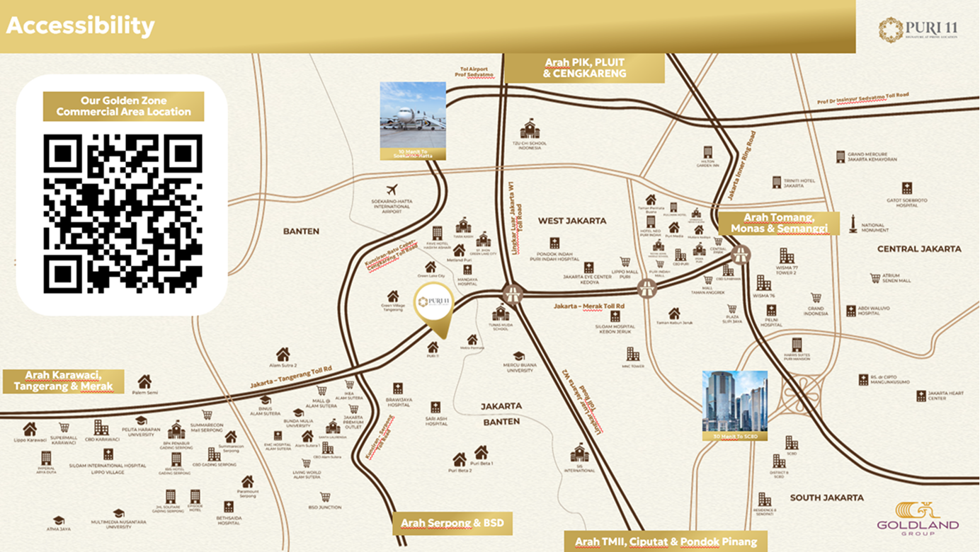Select the Lippo Mall Puri cart icon
The image size is (980, 552).
pos(625,262)
